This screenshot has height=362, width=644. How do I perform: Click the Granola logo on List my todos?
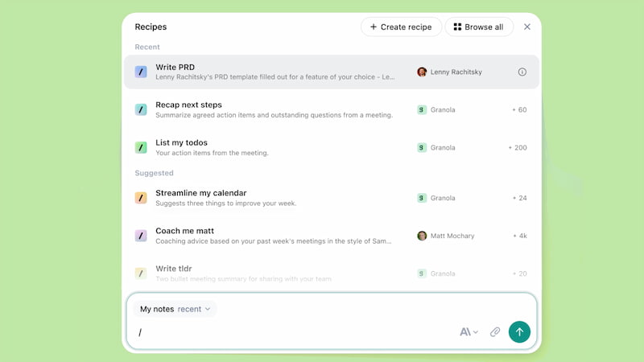pyautogui.click(x=422, y=147)
